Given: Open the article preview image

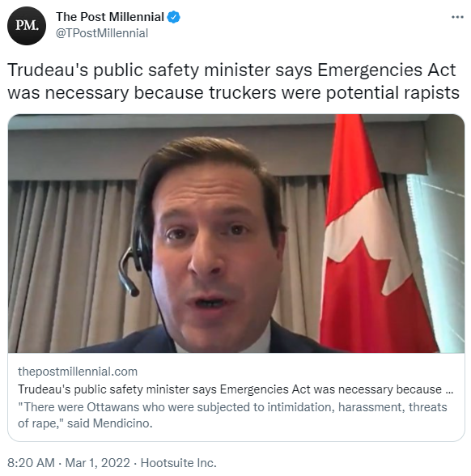Looking at the screenshot, I should tap(236, 233).
